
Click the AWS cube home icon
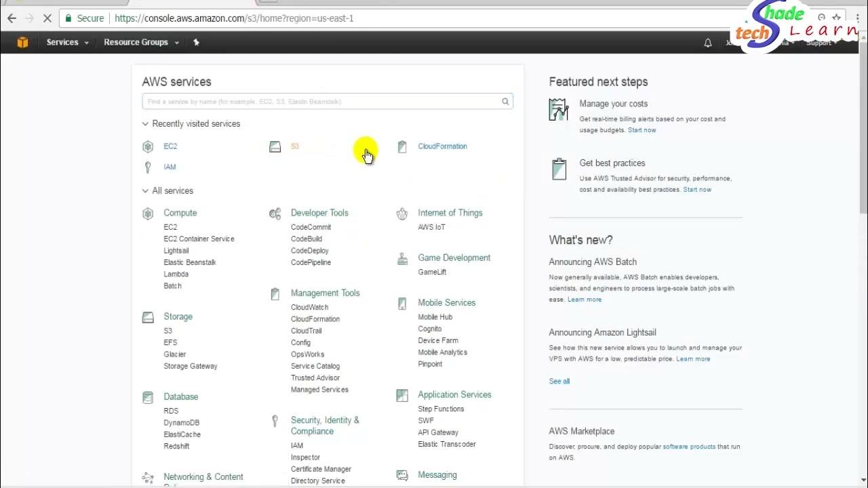click(x=22, y=42)
